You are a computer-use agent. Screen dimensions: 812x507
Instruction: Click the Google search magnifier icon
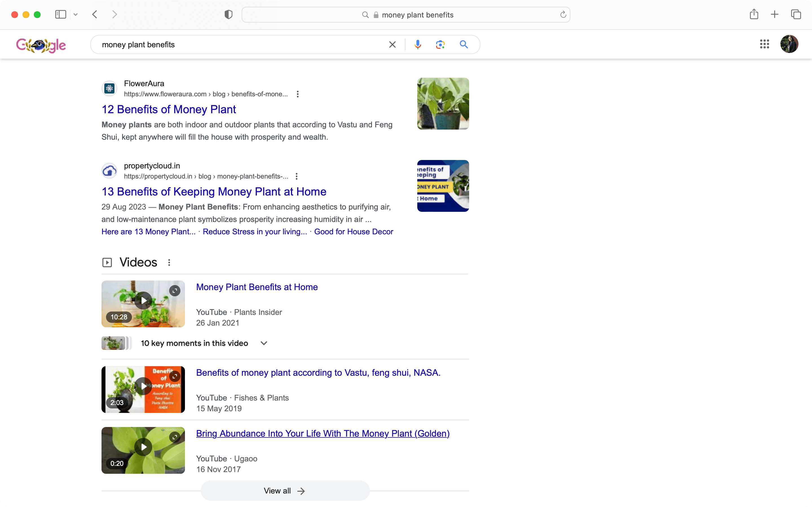pyautogui.click(x=464, y=45)
